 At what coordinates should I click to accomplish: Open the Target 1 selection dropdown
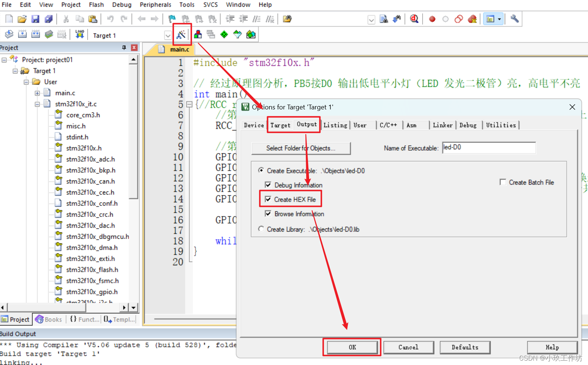click(168, 35)
